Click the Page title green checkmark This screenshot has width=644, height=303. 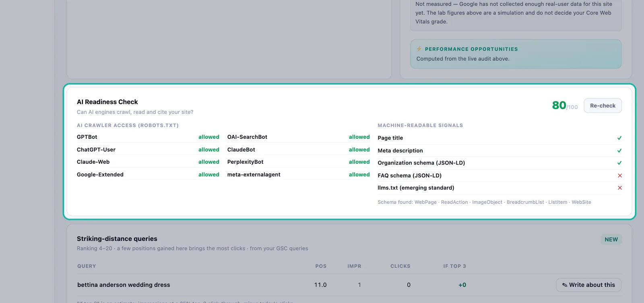click(619, 138)
